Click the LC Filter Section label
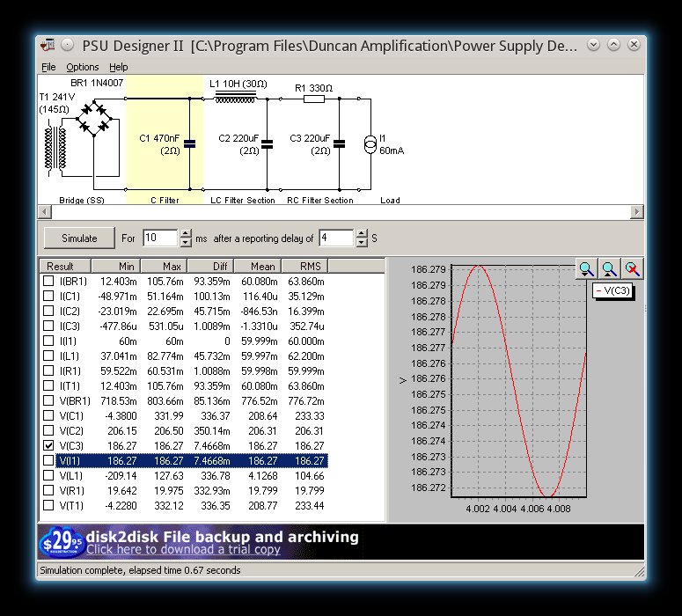This screenshot has height=616, width=682. click(243, 200)
